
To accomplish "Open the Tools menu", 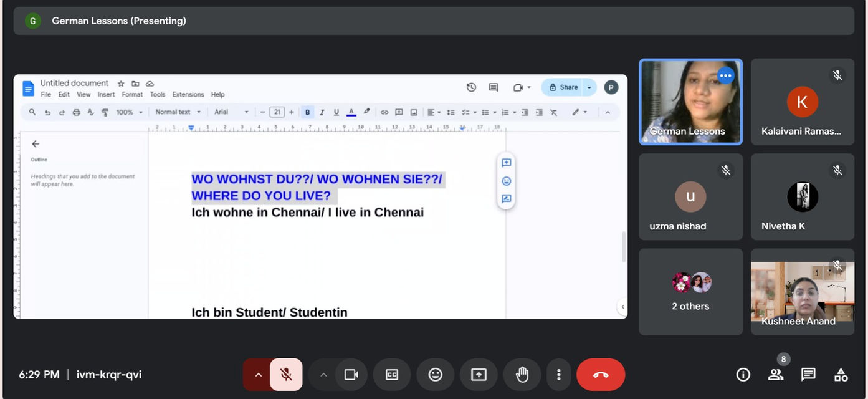I will pos(158,95).
